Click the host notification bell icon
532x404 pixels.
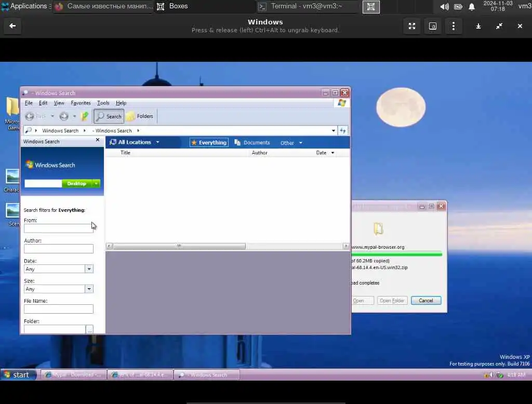point(472,6)
